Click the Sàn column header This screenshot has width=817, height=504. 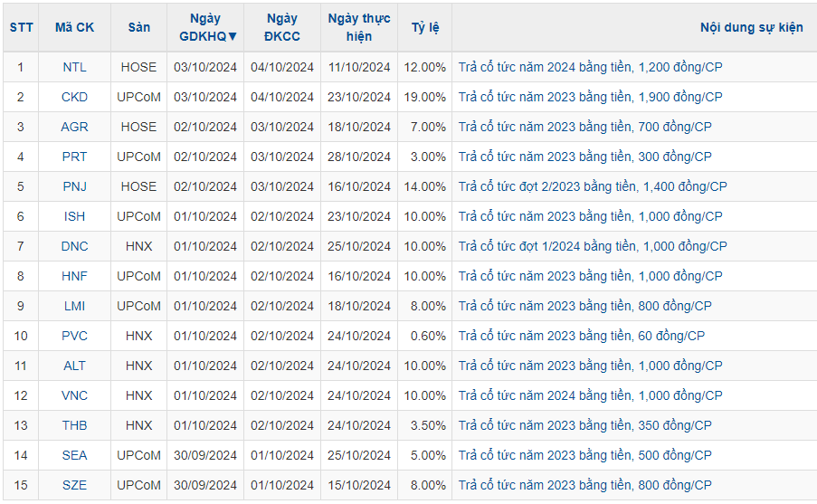pos(138,27)
